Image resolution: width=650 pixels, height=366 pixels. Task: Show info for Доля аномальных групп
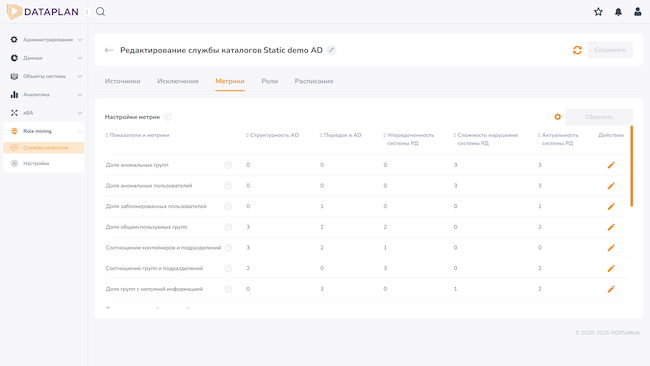[228, 165]
